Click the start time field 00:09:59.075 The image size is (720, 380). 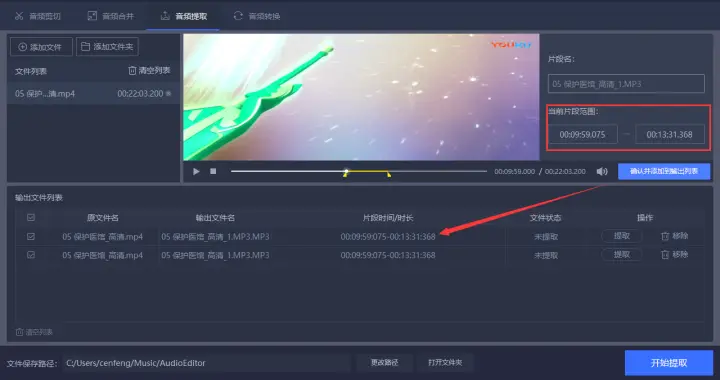[x=582, y=134]
